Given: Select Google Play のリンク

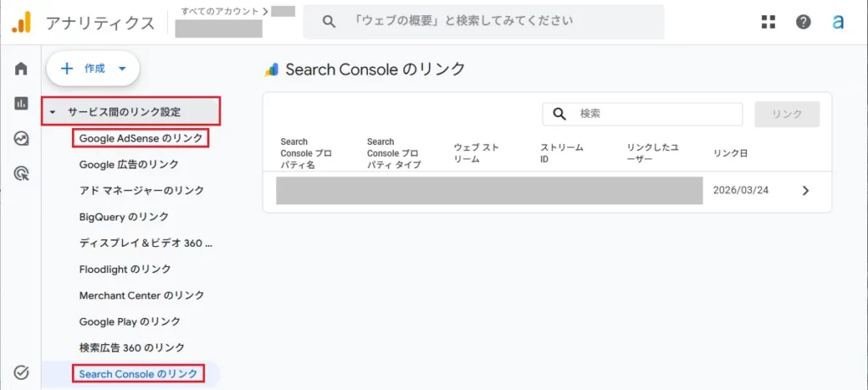Looking at the screenshot, I should coord(130,321).
